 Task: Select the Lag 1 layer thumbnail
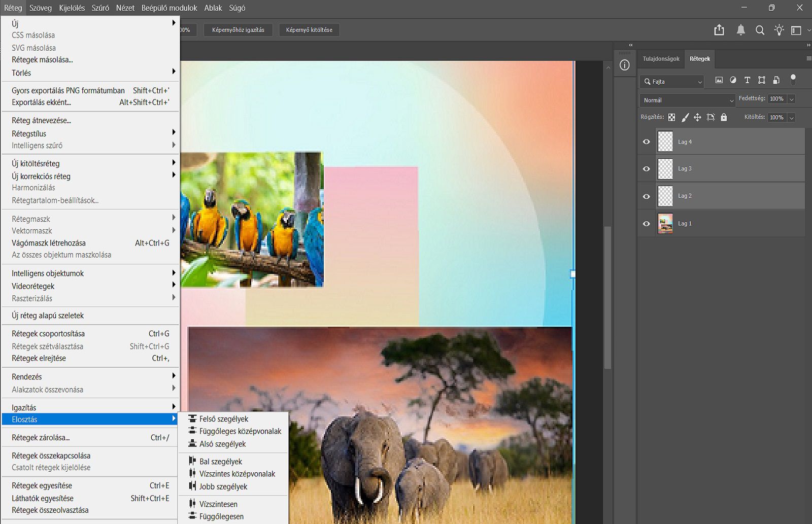[665, 224]
